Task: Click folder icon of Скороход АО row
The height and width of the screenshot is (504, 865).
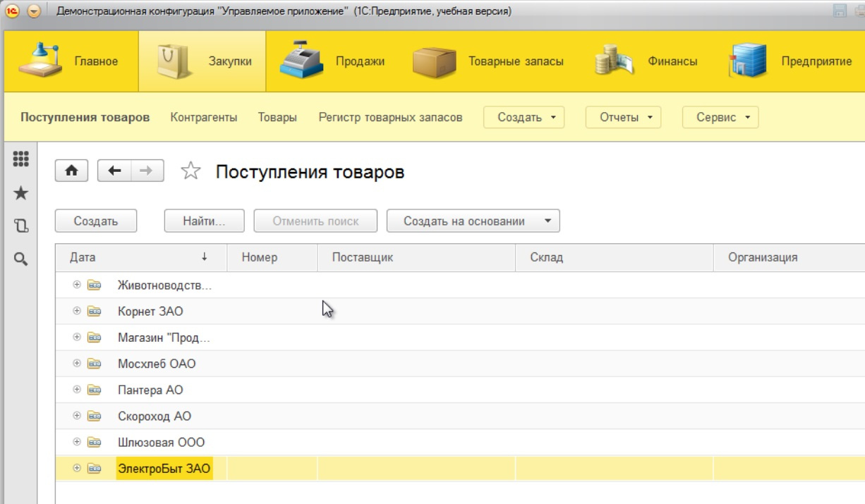Action: click(95, 416)
